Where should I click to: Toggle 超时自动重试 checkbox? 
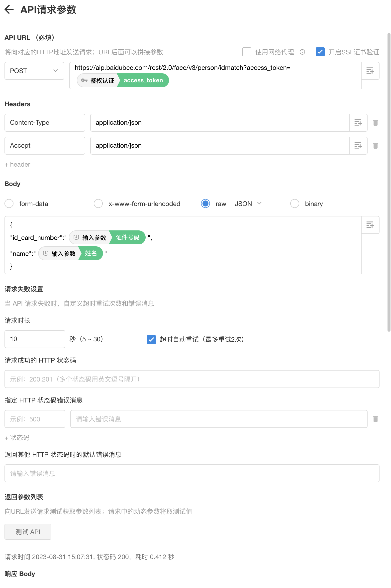pyautogui.click(x=151, y=339)
